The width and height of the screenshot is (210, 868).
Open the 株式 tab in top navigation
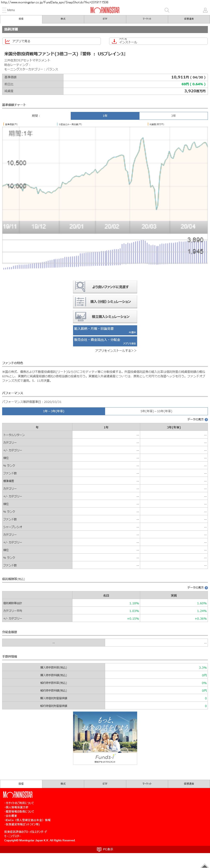tap(63, 19)
